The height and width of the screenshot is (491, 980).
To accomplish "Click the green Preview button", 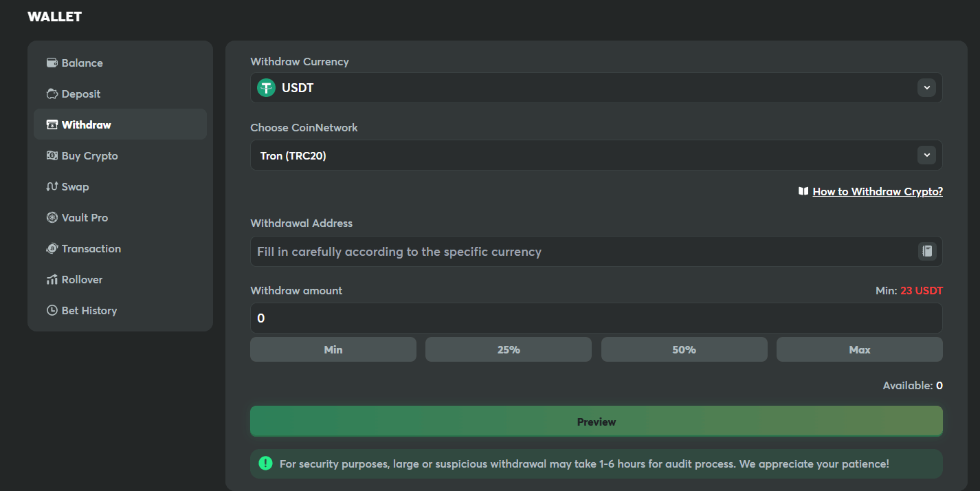I will tap(597, 422).
